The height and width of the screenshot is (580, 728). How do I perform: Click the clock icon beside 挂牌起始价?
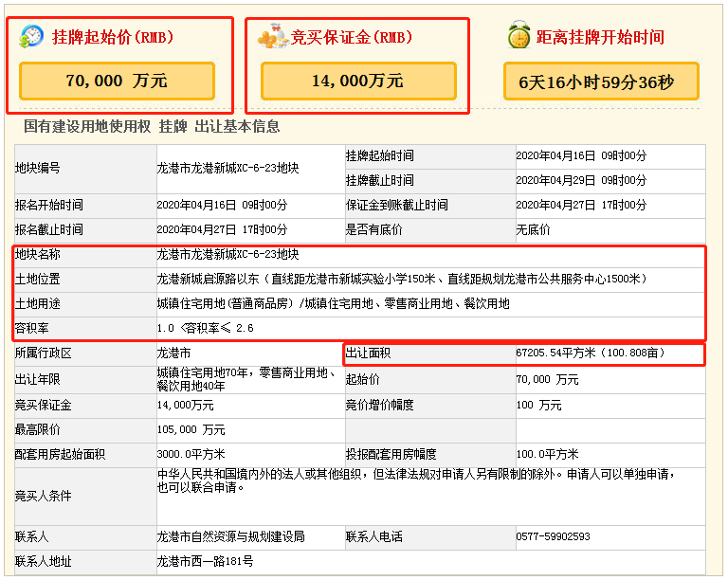(32, 37)
